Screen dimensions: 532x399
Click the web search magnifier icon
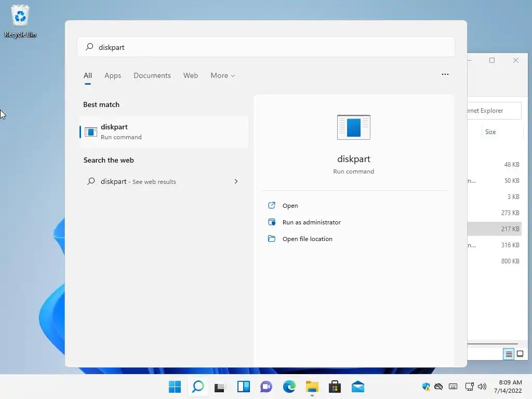point(91,181)
